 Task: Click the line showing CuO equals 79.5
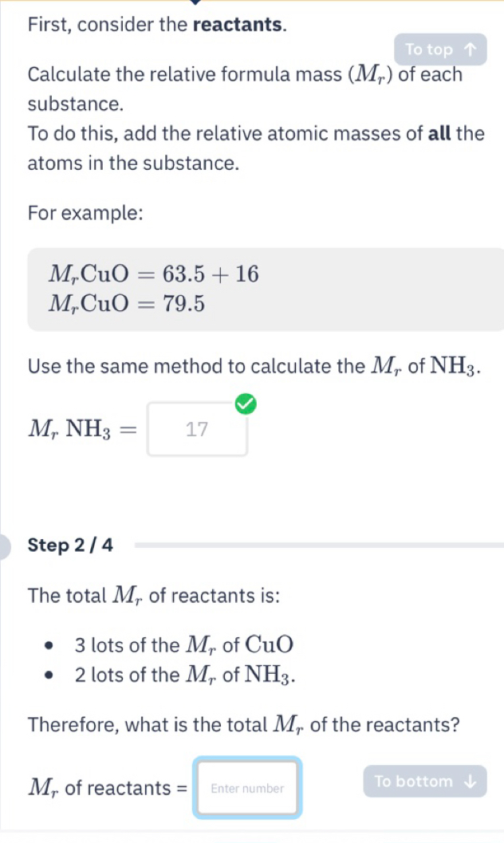[127, 305]
